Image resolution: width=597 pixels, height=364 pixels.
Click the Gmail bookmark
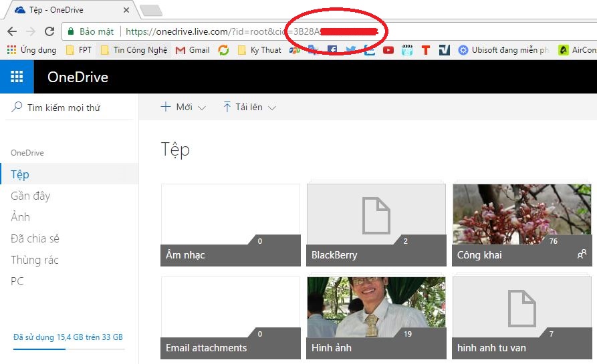click(193, 50)
